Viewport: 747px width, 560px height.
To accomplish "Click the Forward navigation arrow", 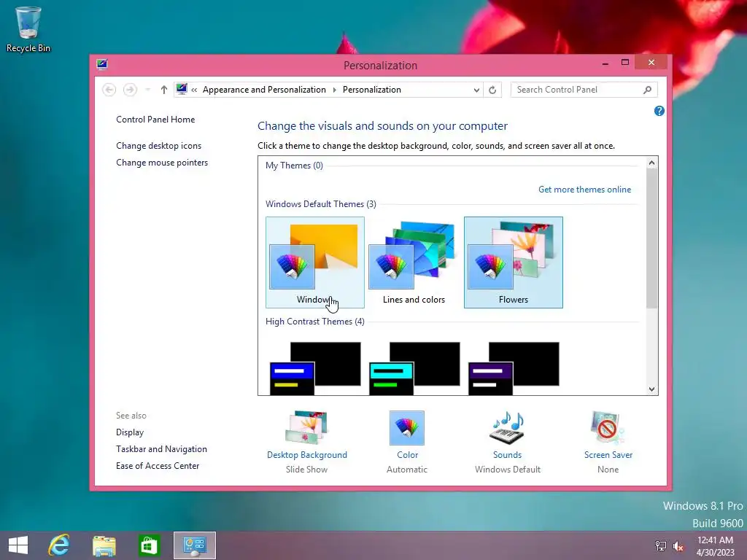I will click(130, 90).
